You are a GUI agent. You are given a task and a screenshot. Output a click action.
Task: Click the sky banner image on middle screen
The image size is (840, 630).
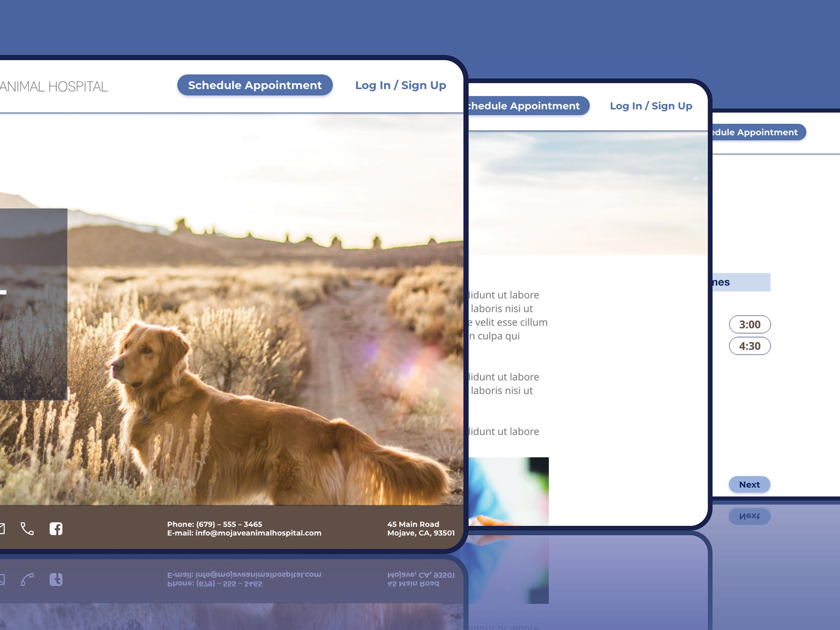588,193
